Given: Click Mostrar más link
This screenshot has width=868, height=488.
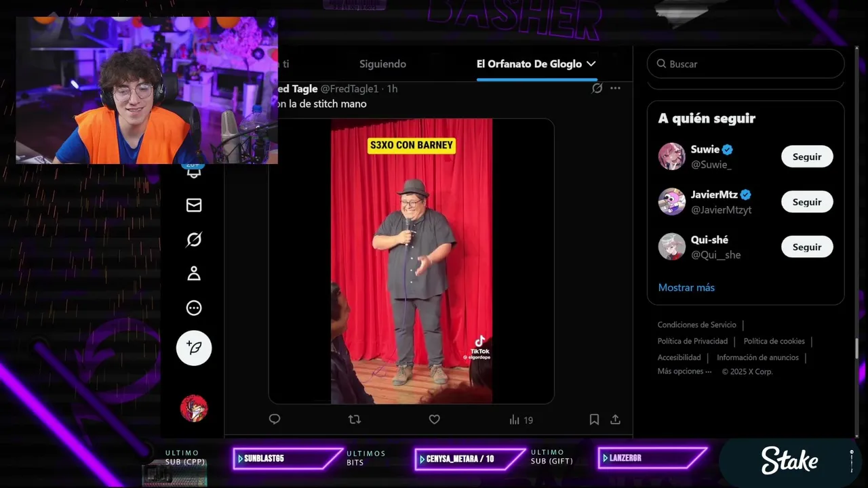Looking at the screenshot, I should (686, 287).
